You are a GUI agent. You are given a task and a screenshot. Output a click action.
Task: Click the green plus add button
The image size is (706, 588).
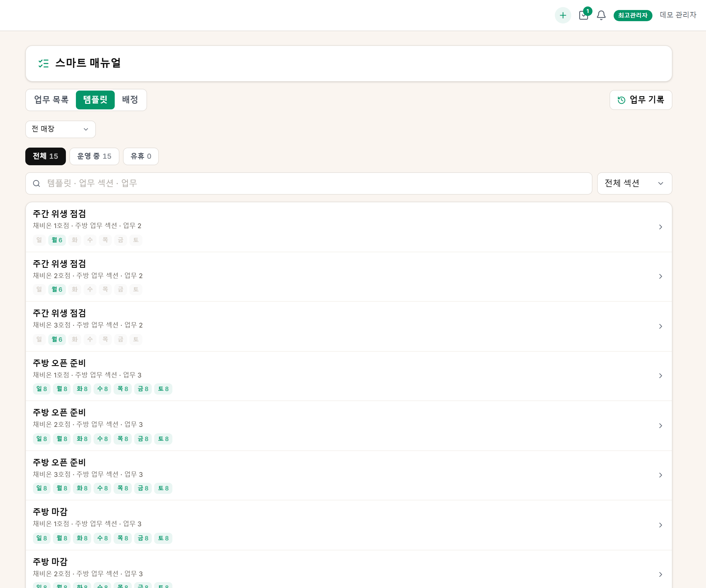(563, 15)
